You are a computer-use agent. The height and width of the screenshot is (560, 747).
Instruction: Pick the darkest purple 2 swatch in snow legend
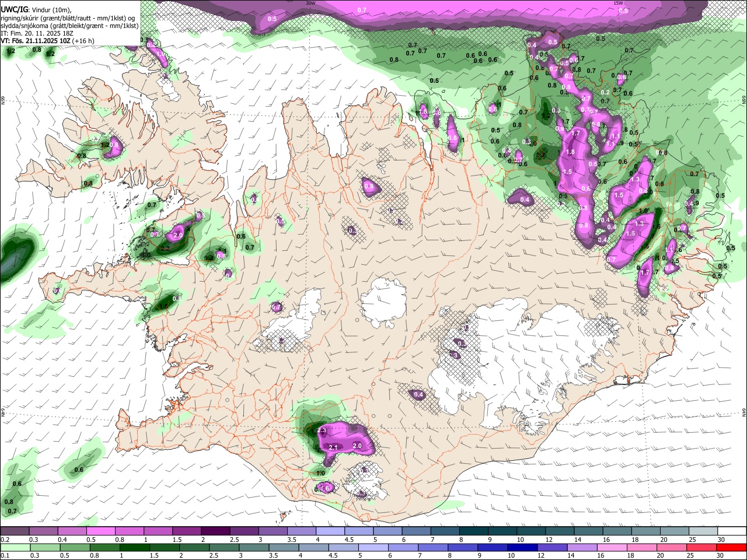point(215,531)
